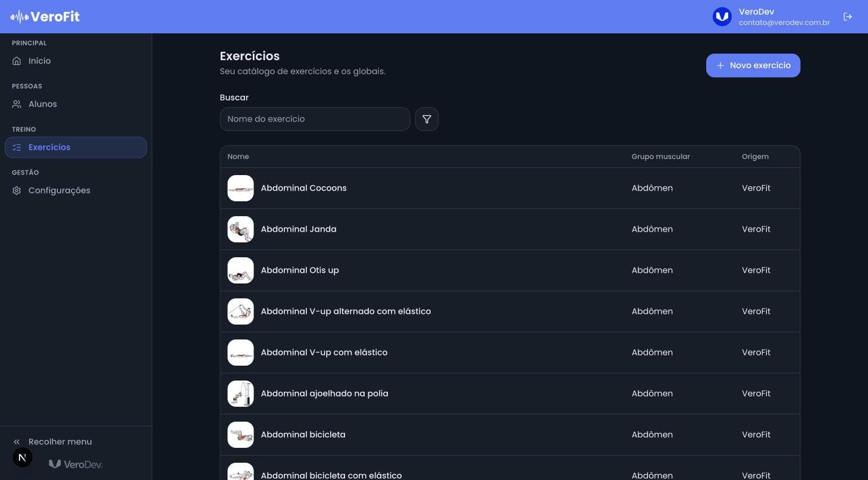Click Abdômen in the Abdominal Cocoons row
Screen dimensions: 868x480
(x=652, y=188)
